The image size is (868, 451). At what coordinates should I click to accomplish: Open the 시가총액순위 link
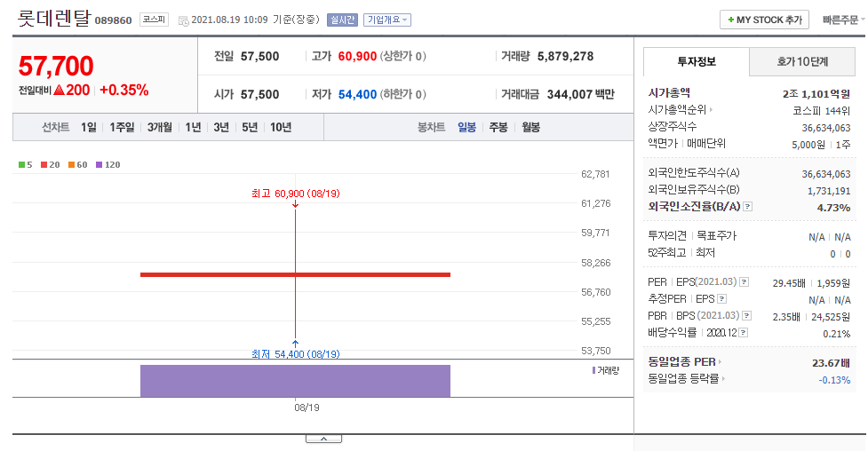(677, 109)
